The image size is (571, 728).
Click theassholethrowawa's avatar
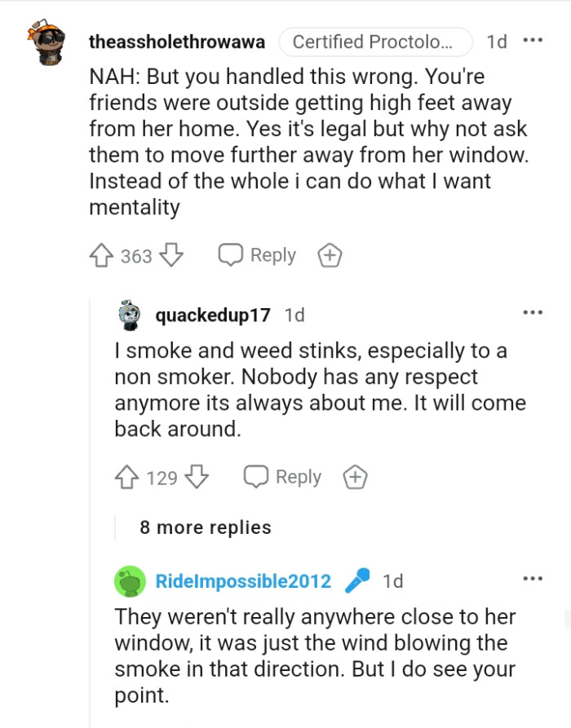(47, 41)
